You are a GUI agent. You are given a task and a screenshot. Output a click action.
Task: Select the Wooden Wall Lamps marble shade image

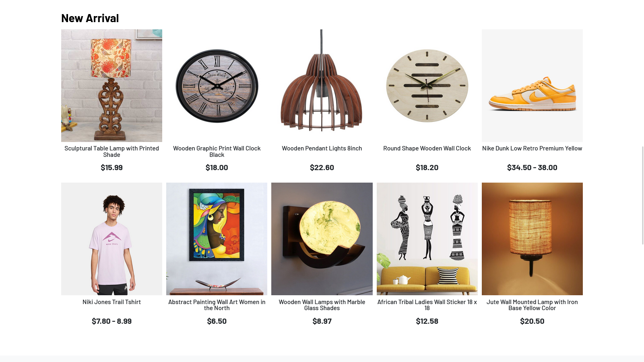[322, 239]
